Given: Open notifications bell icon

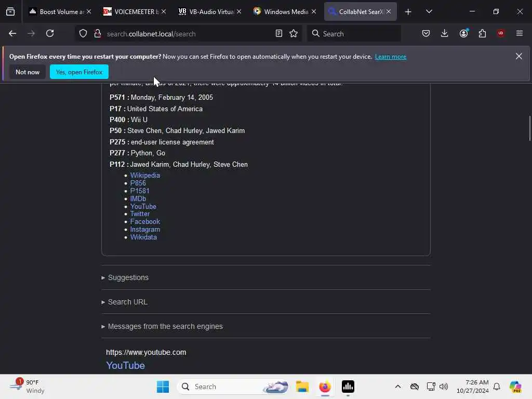Looking at the screenshot, I should [x=497, y=387].
